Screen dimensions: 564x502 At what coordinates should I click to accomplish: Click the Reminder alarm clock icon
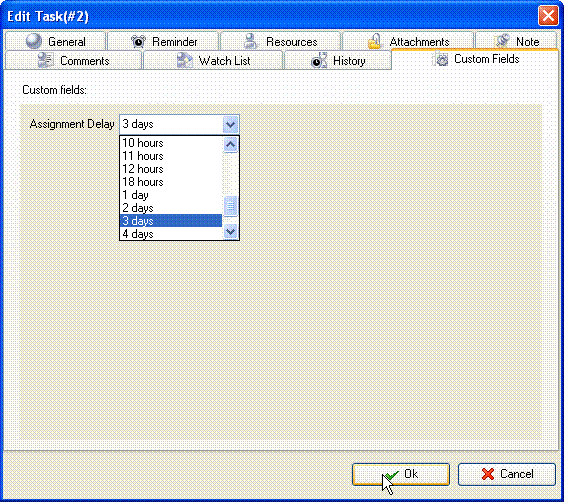[138, 41]
